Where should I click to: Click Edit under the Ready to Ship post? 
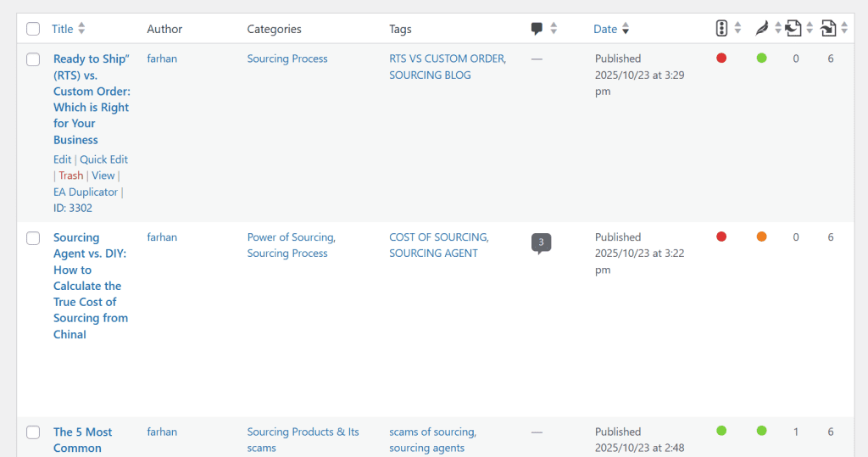(x=62, y=159)
